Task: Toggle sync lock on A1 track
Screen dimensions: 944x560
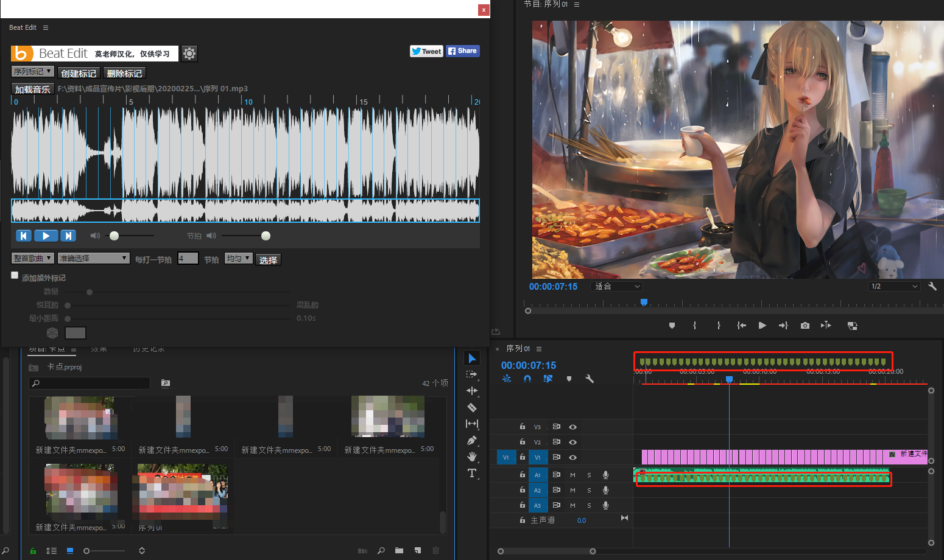Action: coord(556,474)
